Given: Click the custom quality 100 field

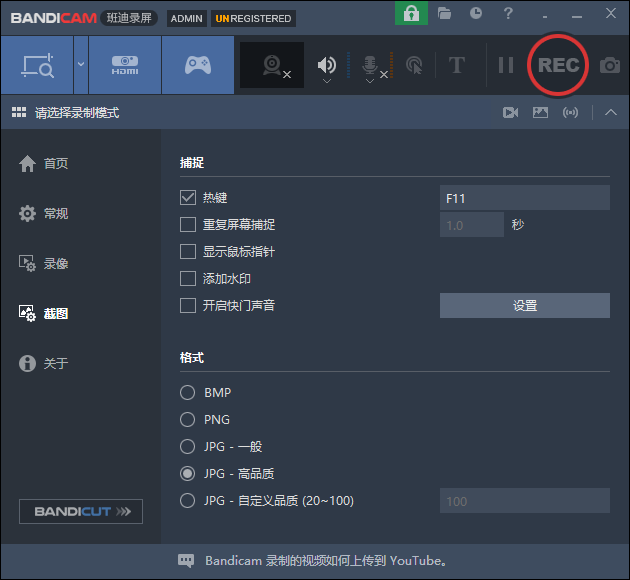Looking at the screenshot, I should [525, 501].
